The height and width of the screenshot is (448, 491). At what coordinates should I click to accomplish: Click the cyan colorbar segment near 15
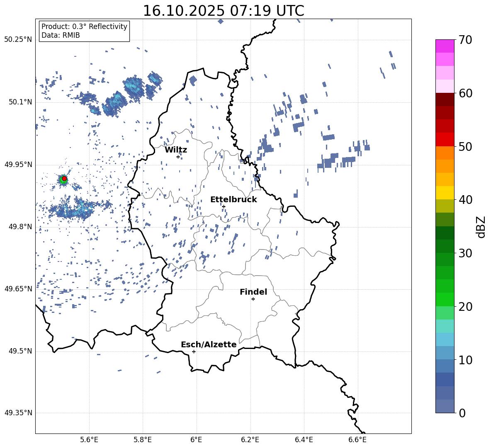pos(445,326)
